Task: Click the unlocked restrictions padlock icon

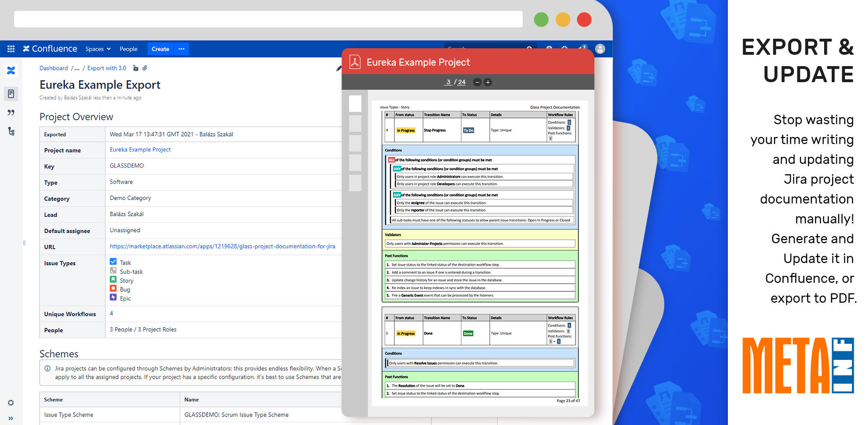Action: click(x=135, y=68)
